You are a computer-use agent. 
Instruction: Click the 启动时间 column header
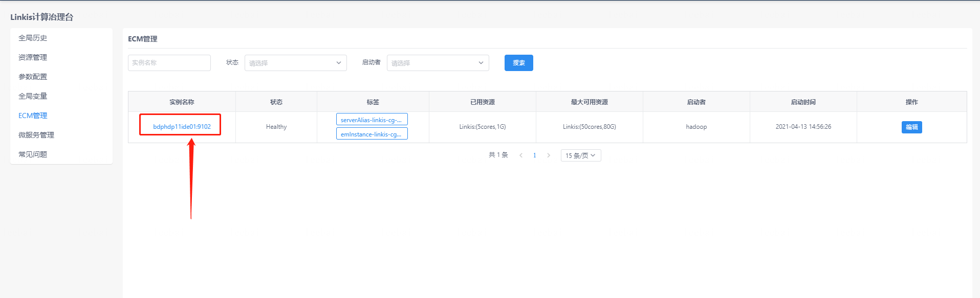click(x=803, y=102)
